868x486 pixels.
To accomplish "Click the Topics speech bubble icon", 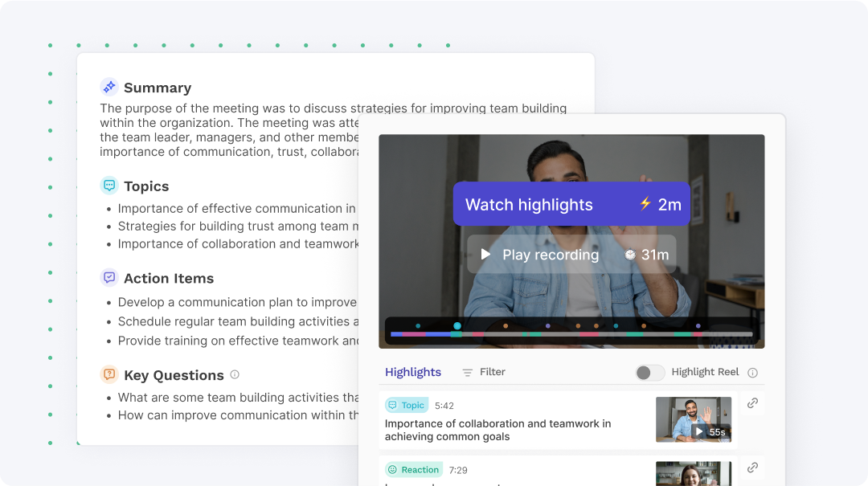I will [x=108, y=186].
